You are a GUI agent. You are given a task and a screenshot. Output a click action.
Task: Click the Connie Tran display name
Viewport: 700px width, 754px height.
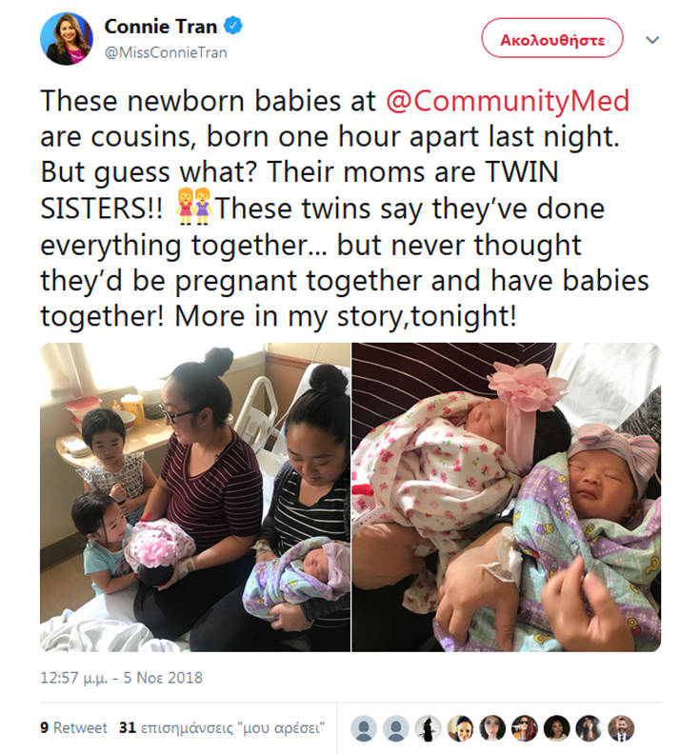point(161,27)
